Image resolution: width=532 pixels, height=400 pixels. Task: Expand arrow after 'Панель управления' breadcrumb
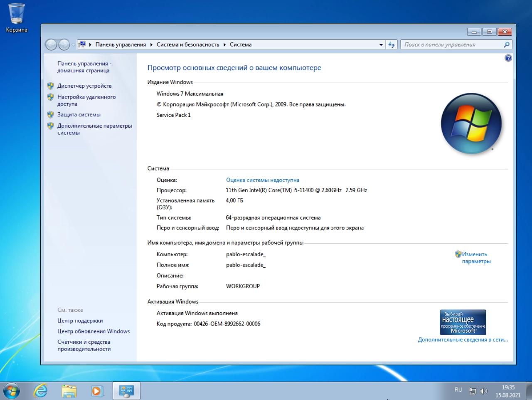(151, 45)
